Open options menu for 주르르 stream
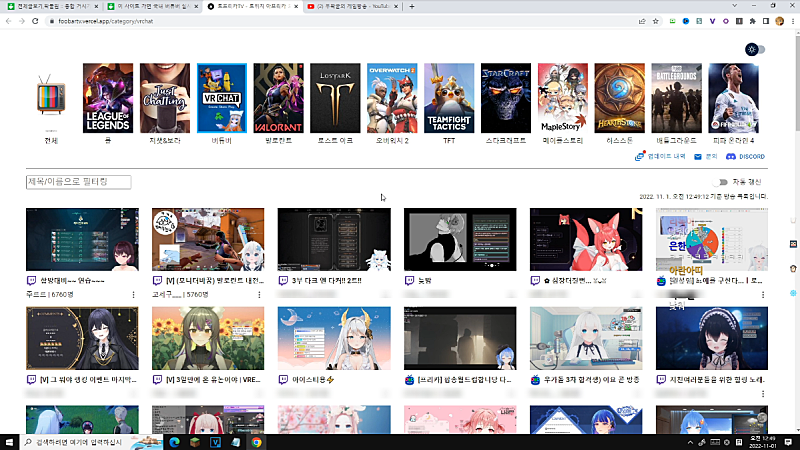 point(134,294)
